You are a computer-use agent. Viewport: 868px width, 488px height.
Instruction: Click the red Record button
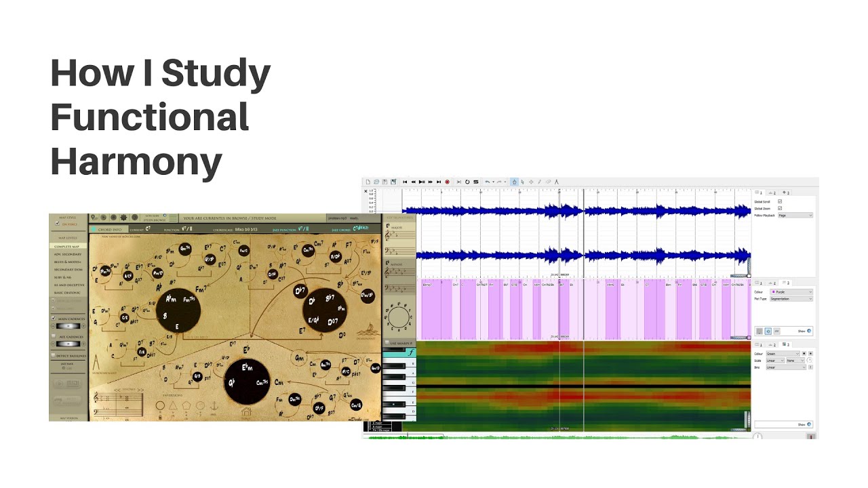pos(448,182)
